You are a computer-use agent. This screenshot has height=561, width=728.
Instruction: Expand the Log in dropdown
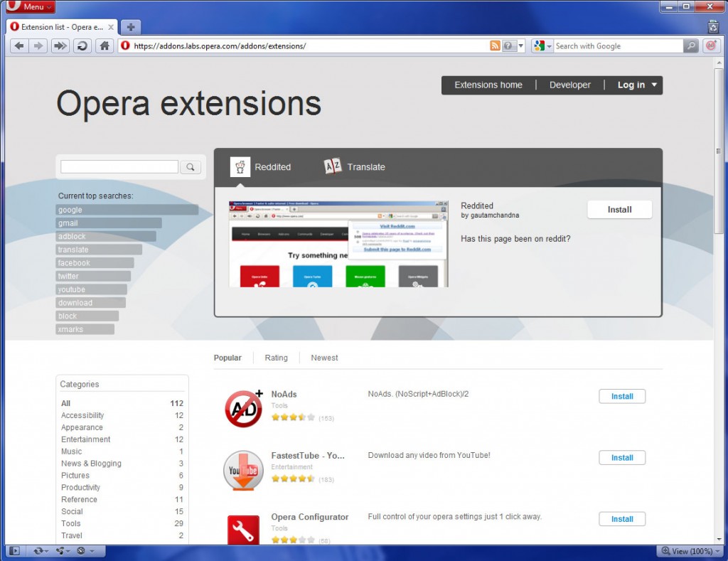636,85
